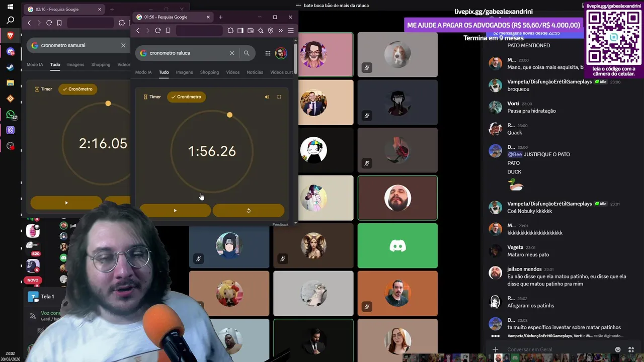Image resolution: width=644 pixels, height=362 pixels.
Task: Go back in the raluca browser window
Action: click(138, 31)
